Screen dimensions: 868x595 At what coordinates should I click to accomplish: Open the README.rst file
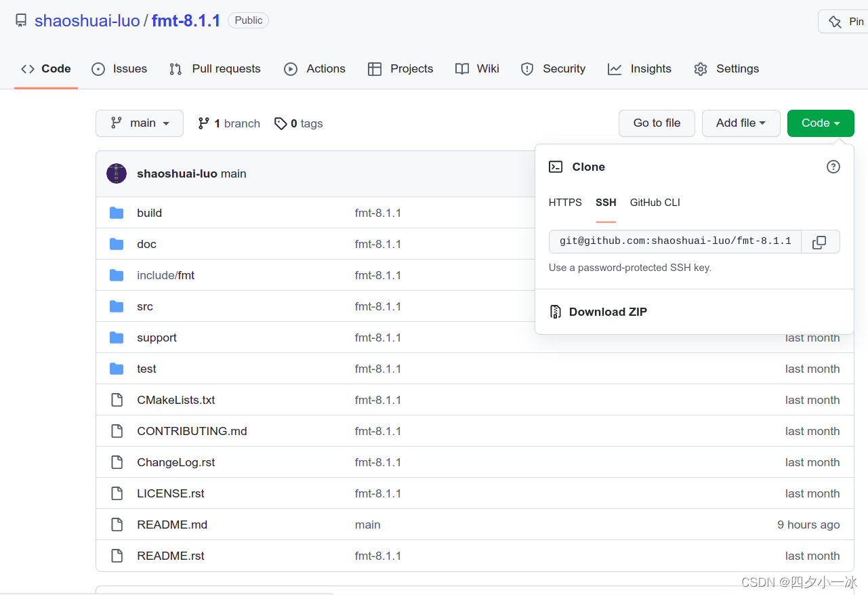(x=171, y=556)
